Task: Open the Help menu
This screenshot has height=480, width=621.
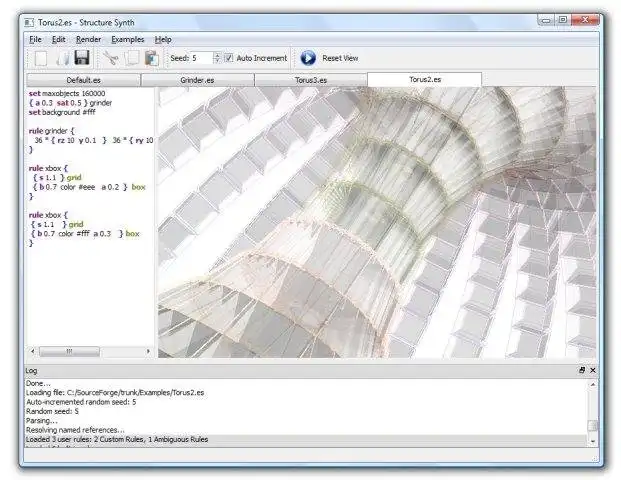Action: (163, 39)
